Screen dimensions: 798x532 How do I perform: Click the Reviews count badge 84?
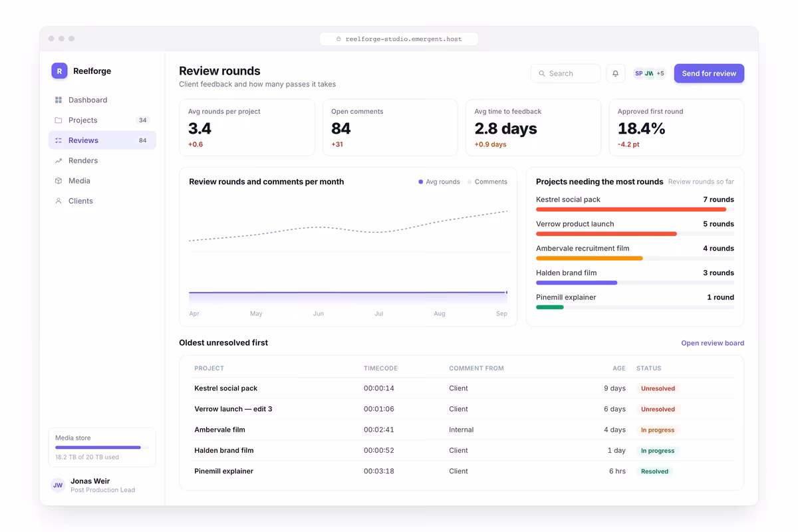(142, 140)
